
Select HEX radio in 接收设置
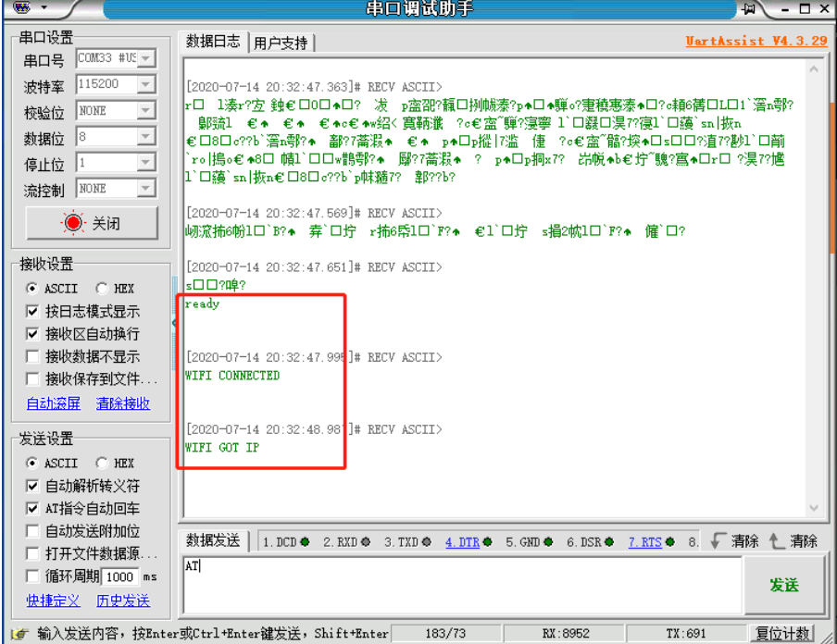coord(102,289)
